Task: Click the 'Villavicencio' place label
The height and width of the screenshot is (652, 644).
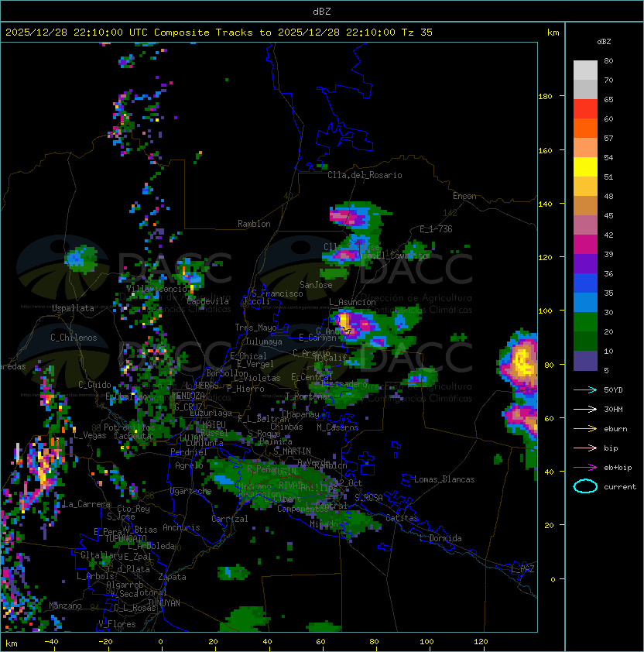Action: pos(156,289)
